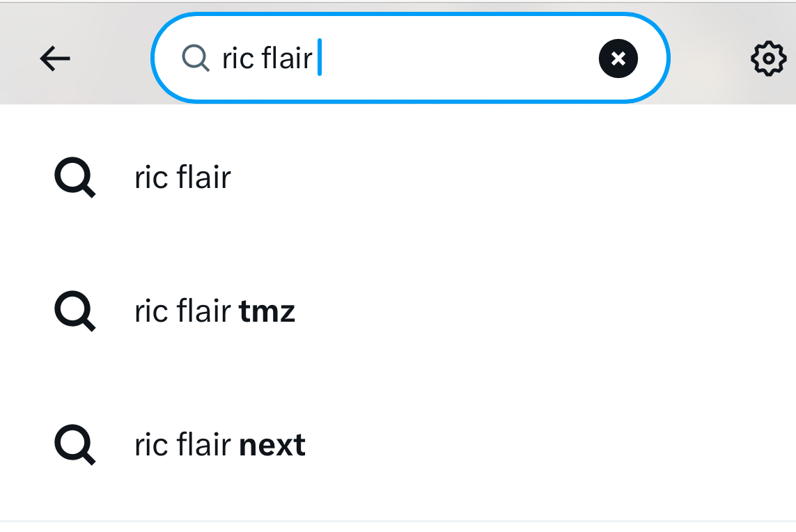Click the bold "tmz" word
The image size is (796, 532).
pos(267,312)
